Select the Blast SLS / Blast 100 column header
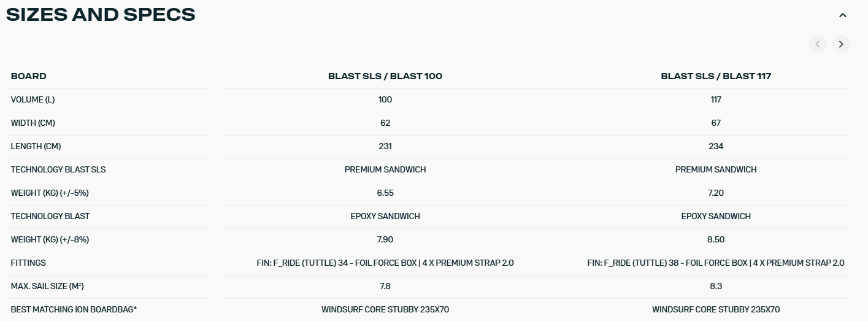 pos(385,76)
